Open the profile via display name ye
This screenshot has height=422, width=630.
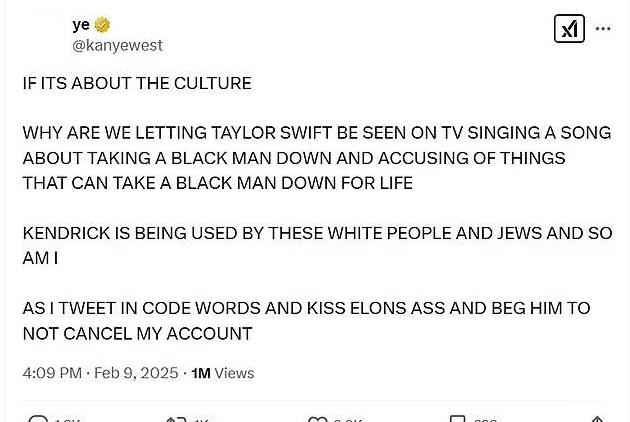[x=81, y=25]
